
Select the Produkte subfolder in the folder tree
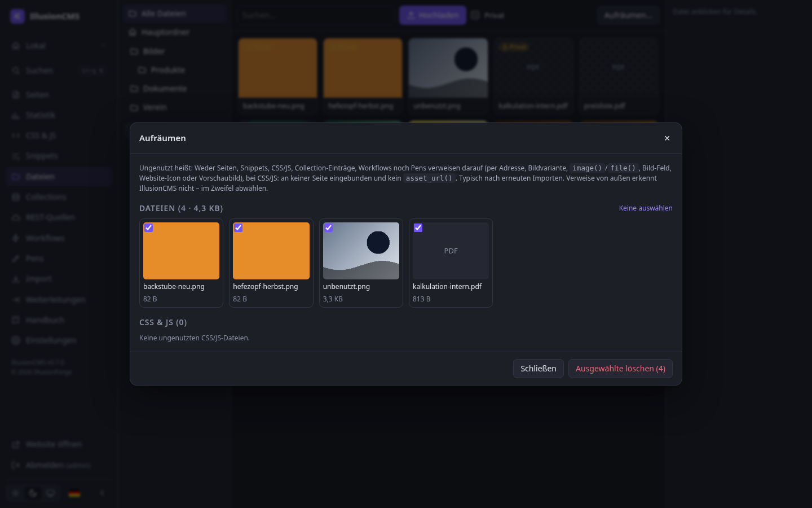coord(180,70)
